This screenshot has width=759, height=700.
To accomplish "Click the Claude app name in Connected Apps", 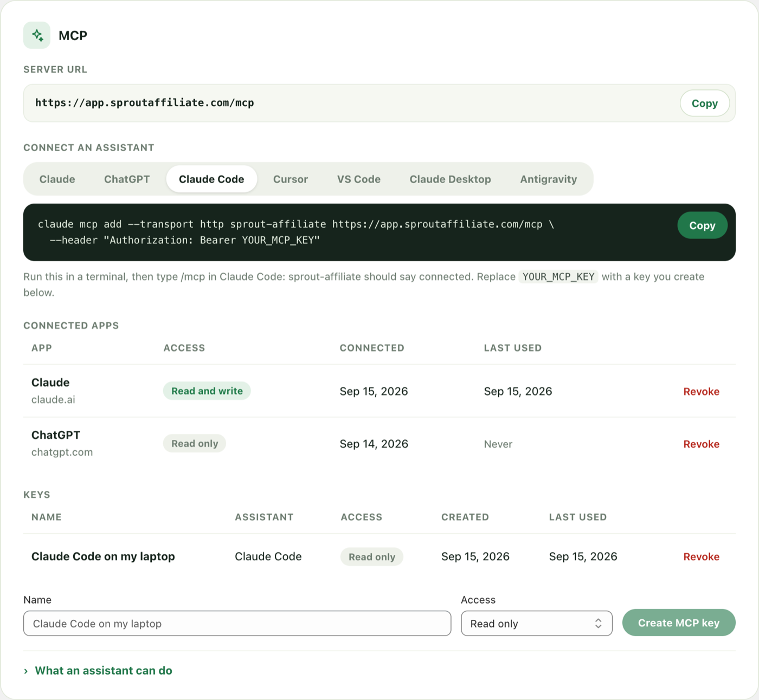I will tap(50, 383).
